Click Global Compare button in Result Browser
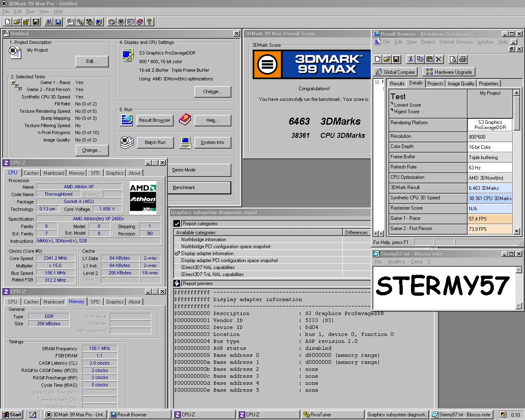Image resolution: width=525 pixels, height=420 pixels. [395, 72]
